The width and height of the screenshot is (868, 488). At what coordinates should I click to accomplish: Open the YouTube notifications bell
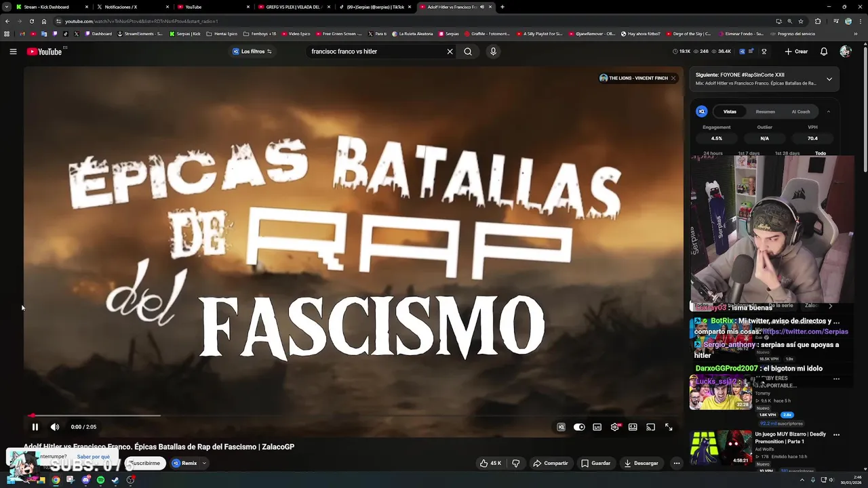(x=824, y=52)
